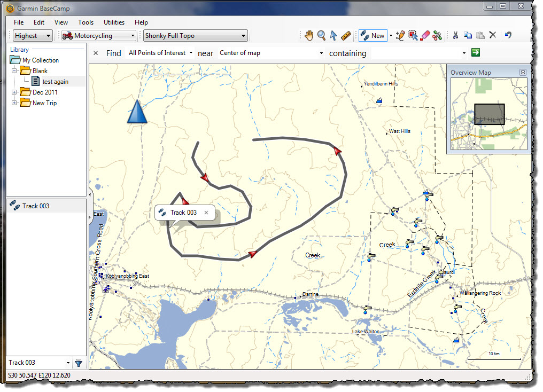Screen dimensions: 543x392
Task: Click the Overview Map thumbnail
Action: (x=488, y=114)
